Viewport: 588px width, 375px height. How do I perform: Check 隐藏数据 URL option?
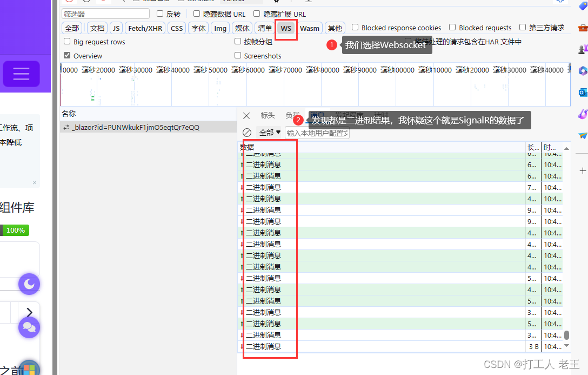click(x=197, y=14)
